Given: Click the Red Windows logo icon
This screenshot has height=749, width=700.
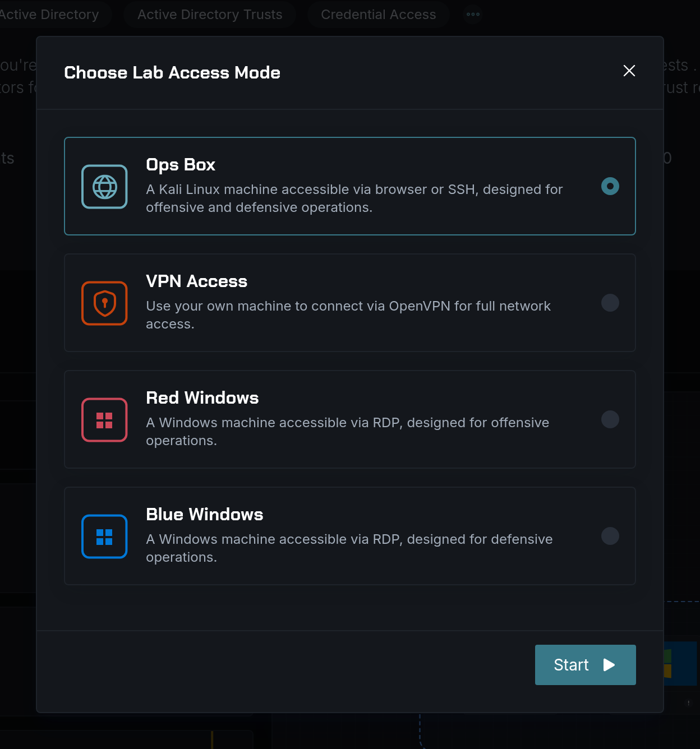Looking at the screenshot, I should [x=104, y=420].
